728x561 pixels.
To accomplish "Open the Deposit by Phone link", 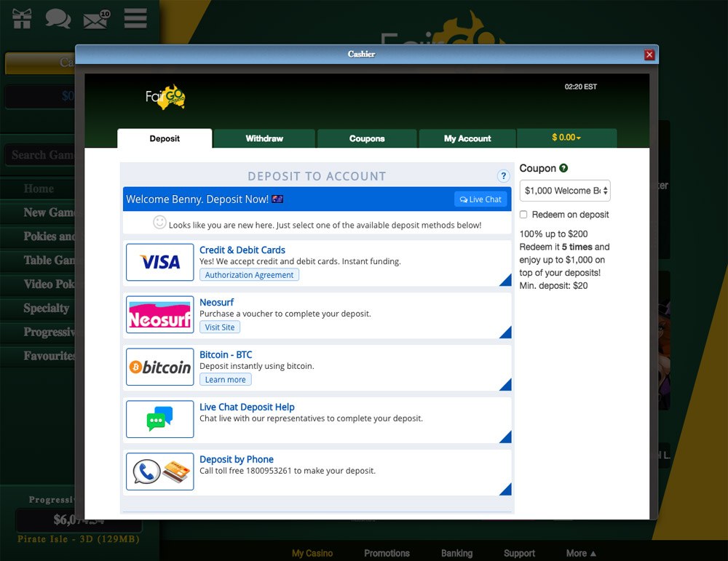I will (x=237, y=459).
